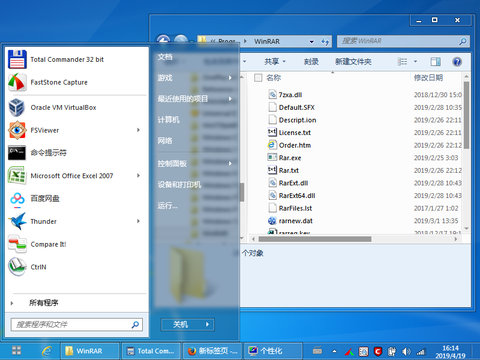Image resolution: width=480 pixels, height=360 pixels.
Task: Show 所有程序 list
Action: coord(44,303)
